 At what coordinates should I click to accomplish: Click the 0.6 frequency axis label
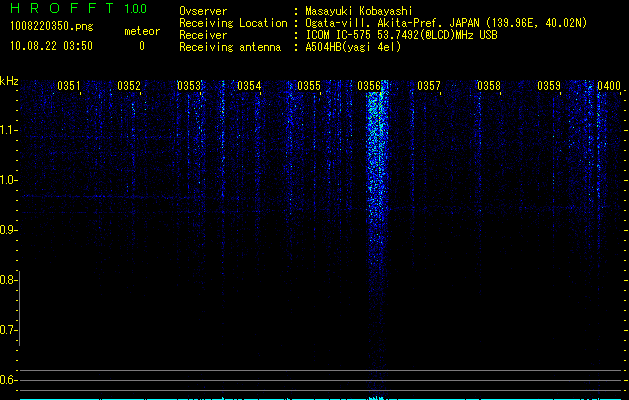(x=8, y=380)
